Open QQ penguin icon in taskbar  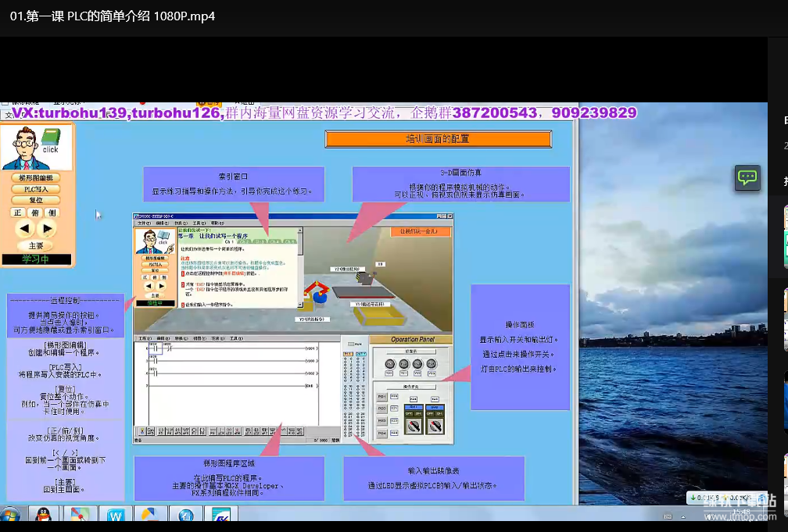coord(43,515)
